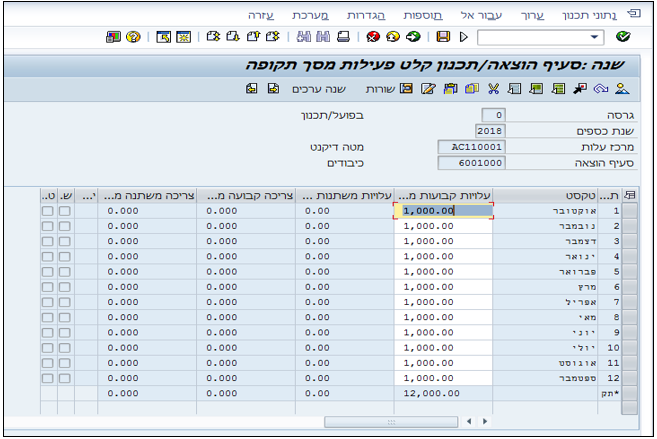The image size is (657, 439).
Task: Open the command field dropdown arrow
Action: tap(594, 37)
